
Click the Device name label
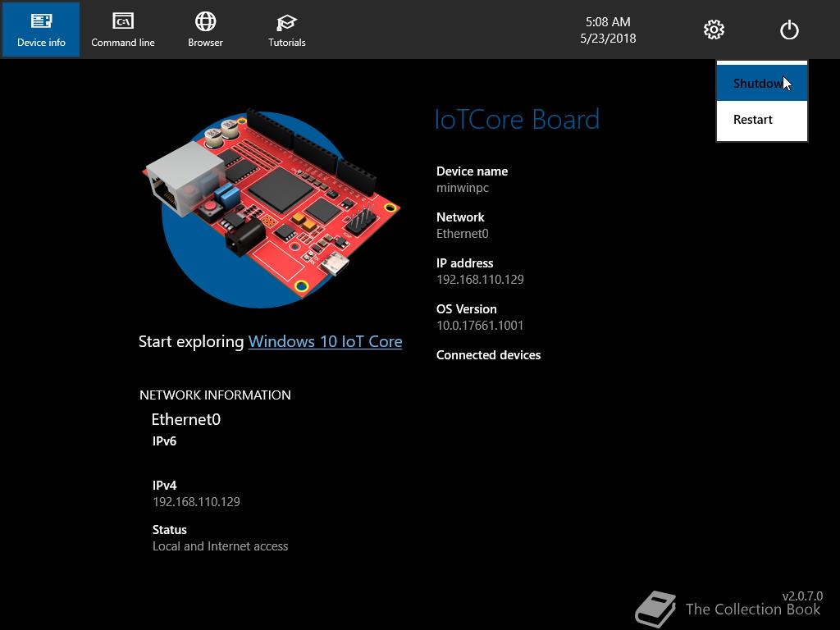click(472, 171)
